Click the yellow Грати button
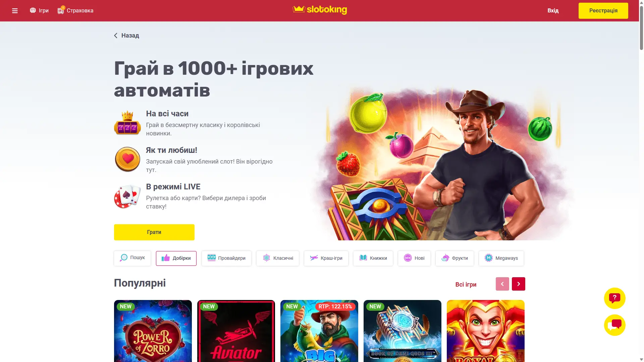This screenshot has height=362, width=644. pyautogui.click(x=154, y=232)
